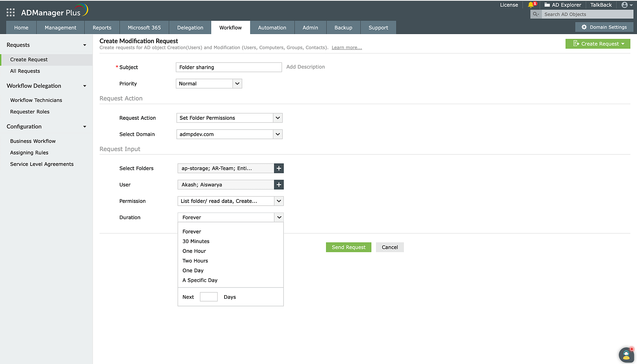The width and height of the screenshot is (637, 364).
Task: Click the Search AD Objects magnifier icon
Action: tap(536, 14)
